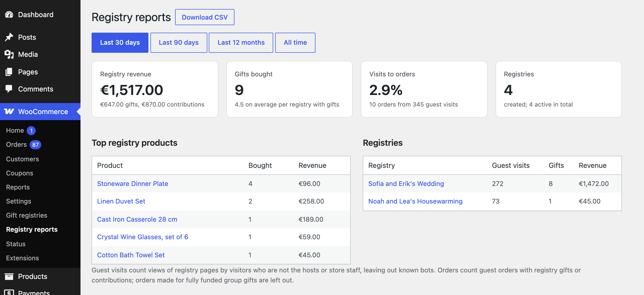Open the Pages menu
Viewport: 644px width, 295px height.
(40, 72)
